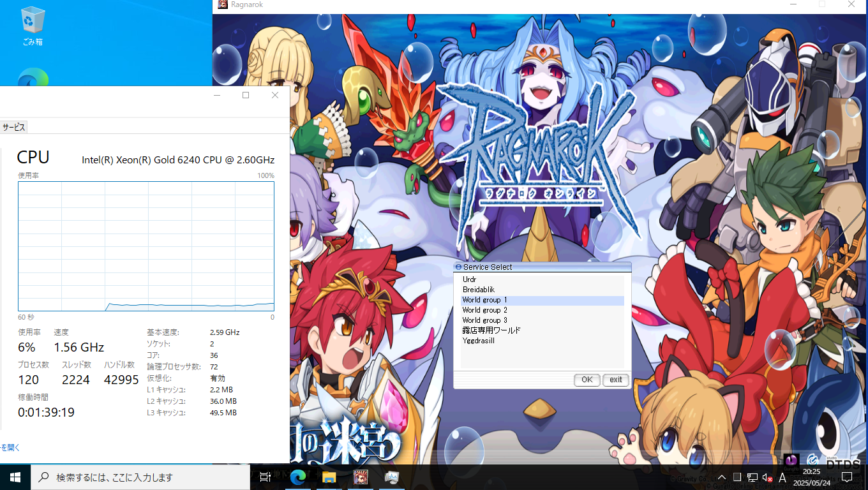
Task: Click the network status tray icon
Action: click(x=752, y=477)
